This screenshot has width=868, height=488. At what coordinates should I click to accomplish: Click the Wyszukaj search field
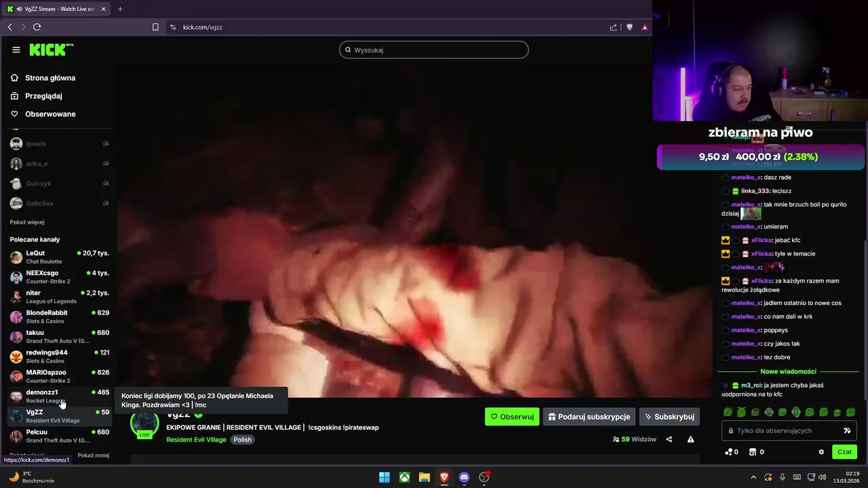433,49
